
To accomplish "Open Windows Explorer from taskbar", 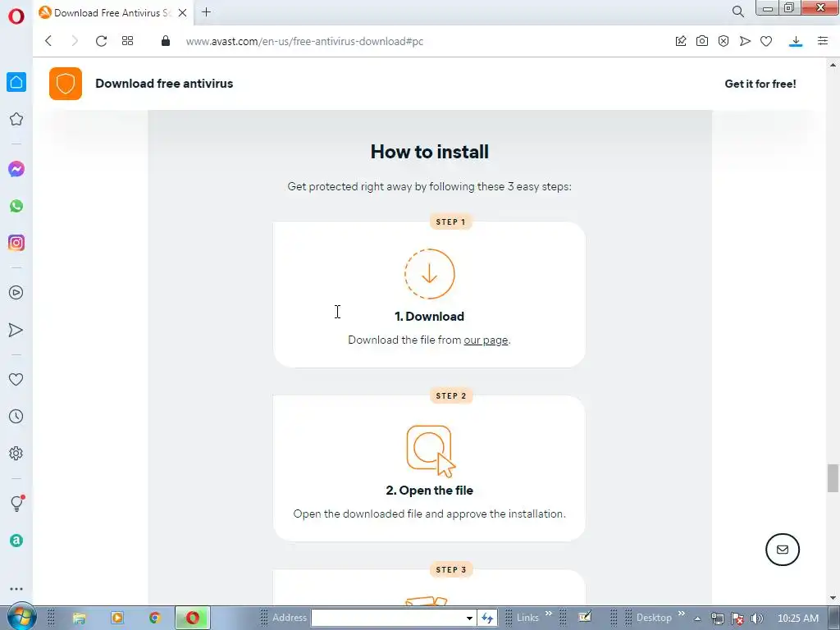I will [80, 618].
